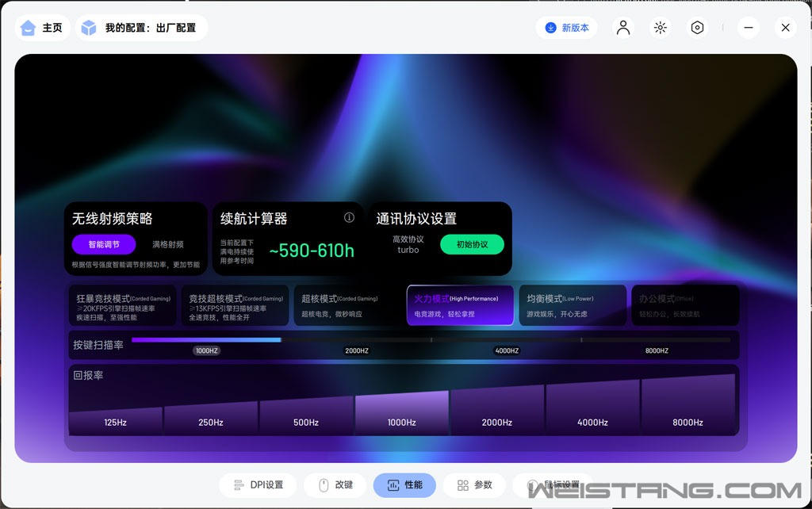Image resolution: width=812 pixels, height=509 pixels.
Task: Set polling rate to 500Hz
Action: click(306, 415)
